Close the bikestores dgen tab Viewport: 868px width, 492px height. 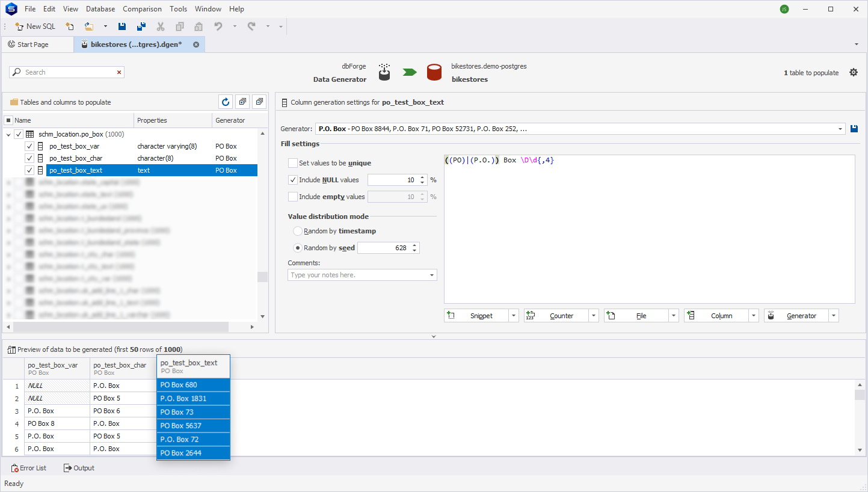pyautogui.click(x=196, y=45)
